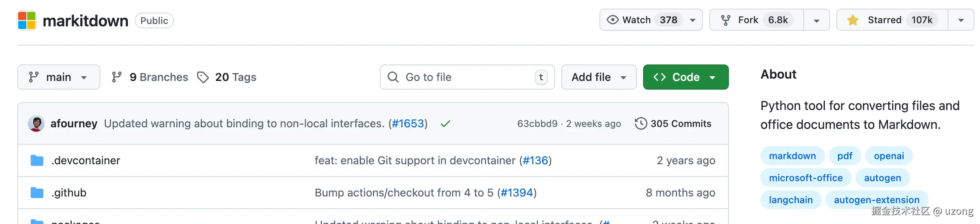Open the main branch selector dropdown
The image size is (980, 224).
(x=59, y=77)
